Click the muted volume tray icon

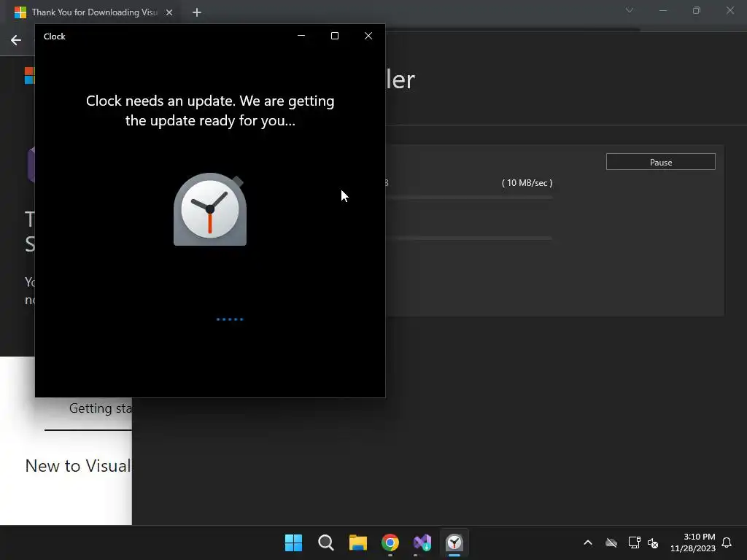(x=653, y=542)
